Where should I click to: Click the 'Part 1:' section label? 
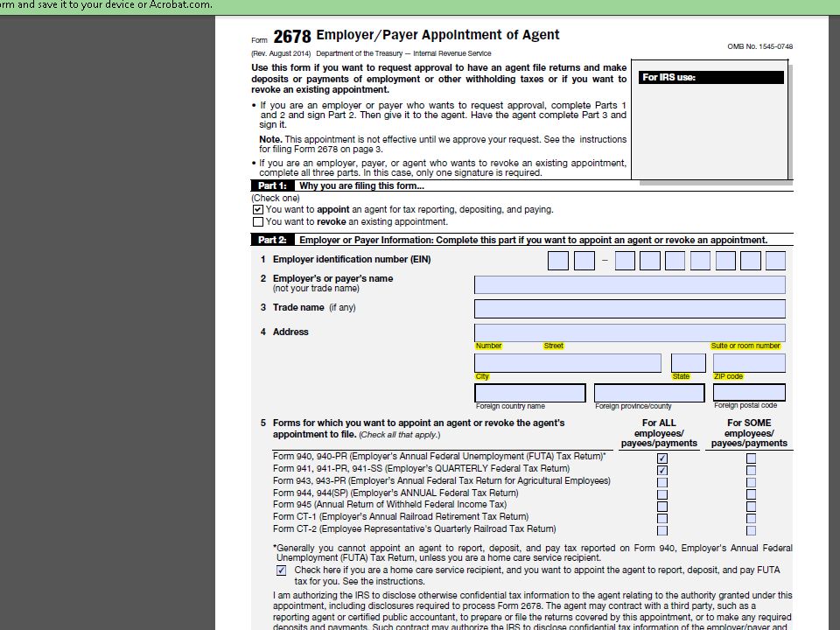273,185
